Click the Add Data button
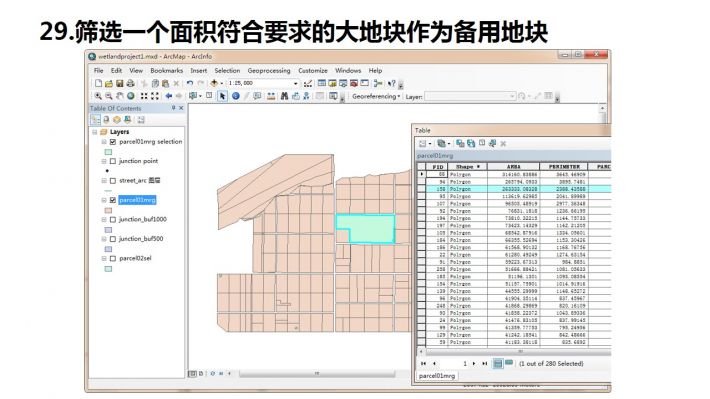 click(215, 83)
